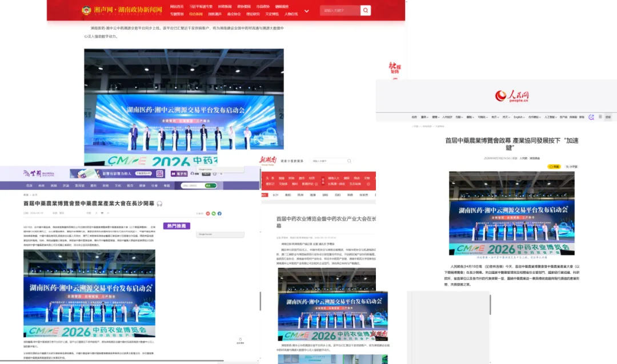The image size is (617, 364).
Task: Share the Bauhinia article via blue Facebook icon
Action: pos(219,213)
